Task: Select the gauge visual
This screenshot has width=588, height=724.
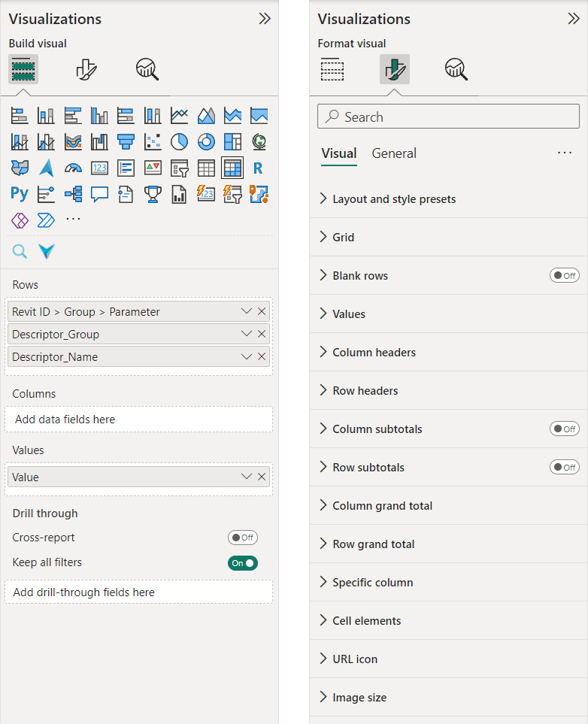Action: click(x=73, y=168)
